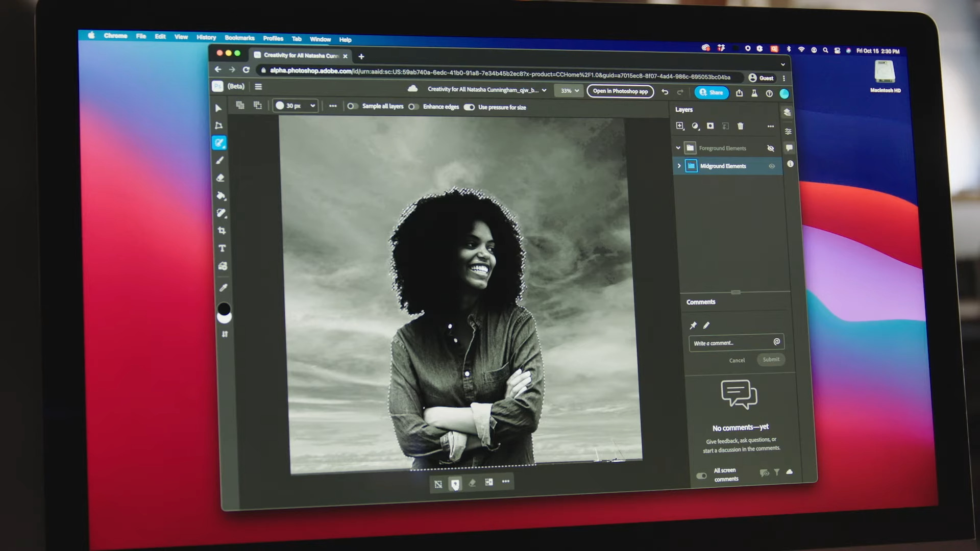Select the Eraser tool
Screen dimensions: 980x551
pos(220,178)
